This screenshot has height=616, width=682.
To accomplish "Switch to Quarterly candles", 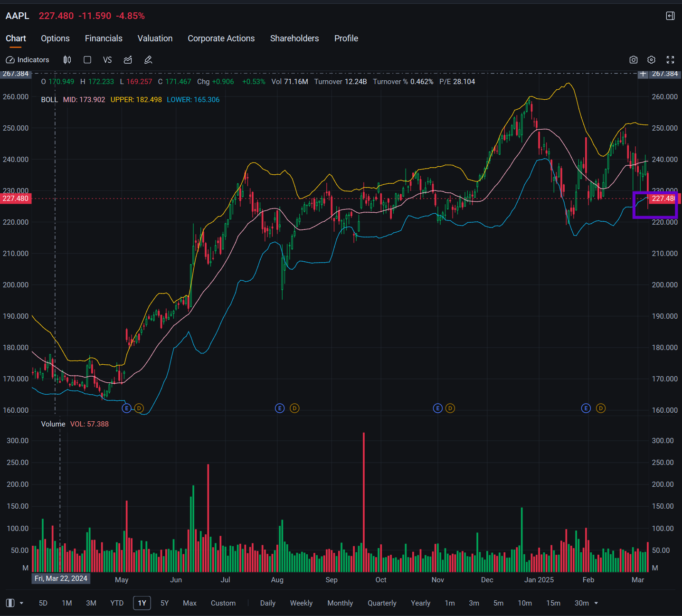I will coord(382,603).
